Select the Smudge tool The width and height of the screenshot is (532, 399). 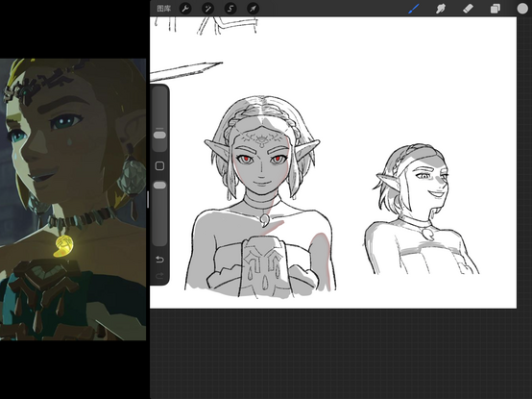441,9
